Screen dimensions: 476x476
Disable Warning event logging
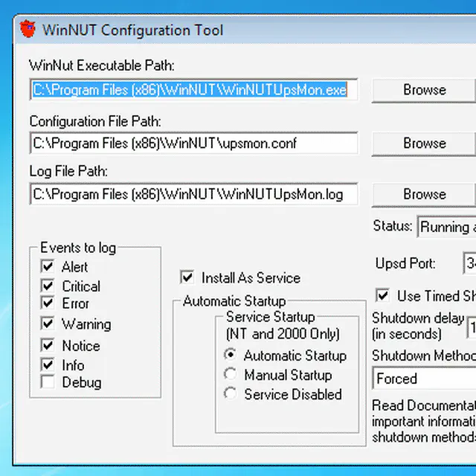coord(48,324)
